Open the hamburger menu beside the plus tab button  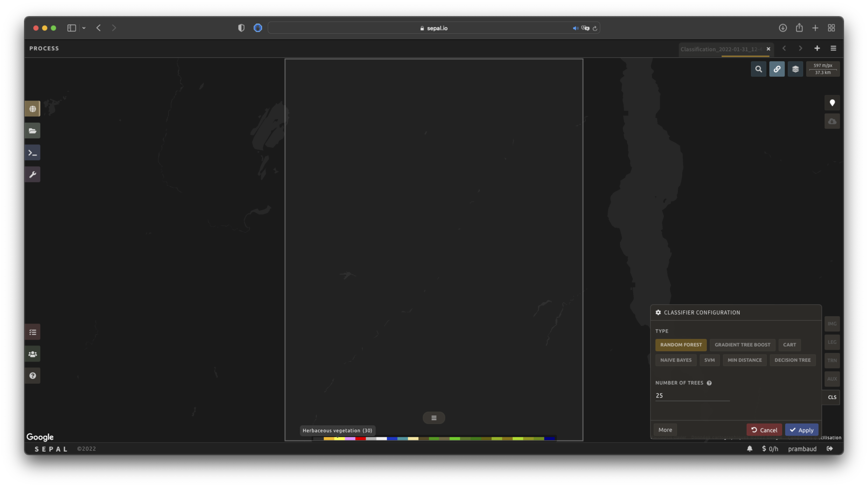pyautogui.click(x=833, y=48)
